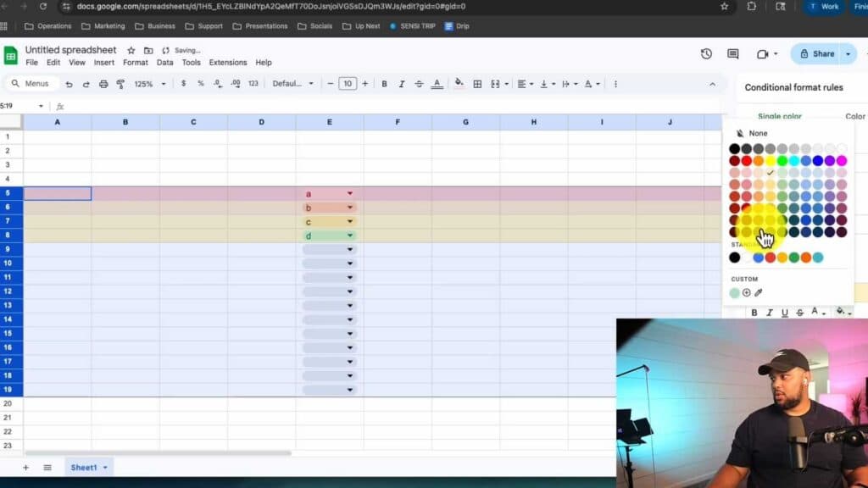Image resolution: width=868 pixels, height=488 pixels.
Task: Open Marketing bookmarks folder
Action: (103, 26)
